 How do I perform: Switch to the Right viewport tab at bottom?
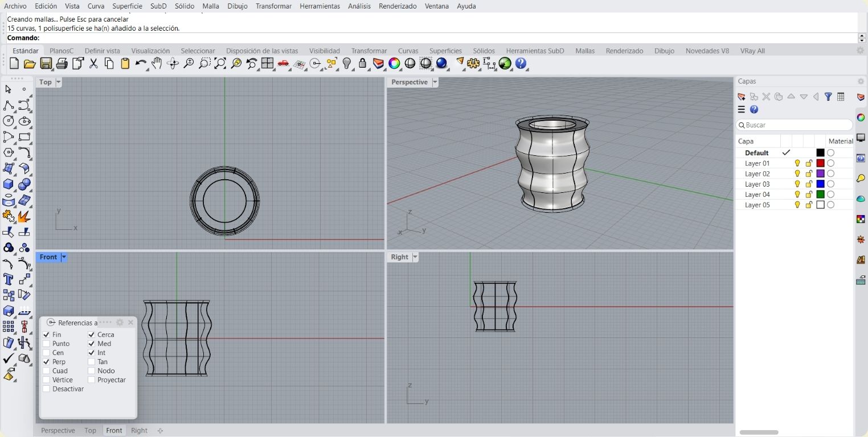point(139,431)
